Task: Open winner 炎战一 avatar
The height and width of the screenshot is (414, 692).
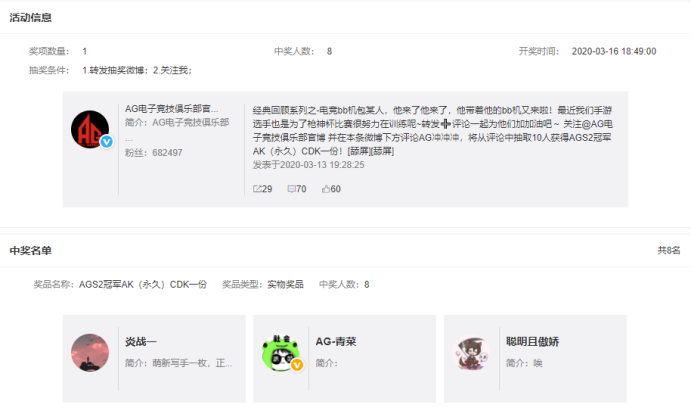Action: pos(90,353)
